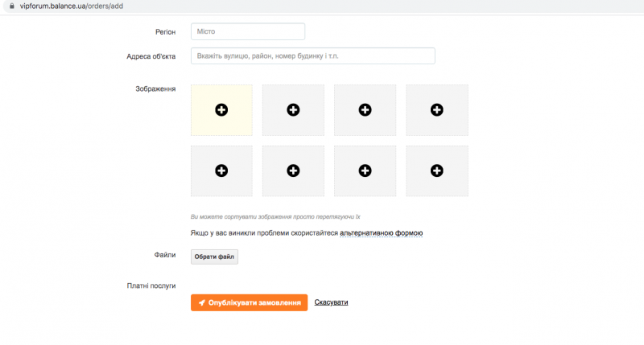Viewport: 644px width, 345px height.
Task: Click the Адреса об'єкта field label
Action: coord(151,56)
